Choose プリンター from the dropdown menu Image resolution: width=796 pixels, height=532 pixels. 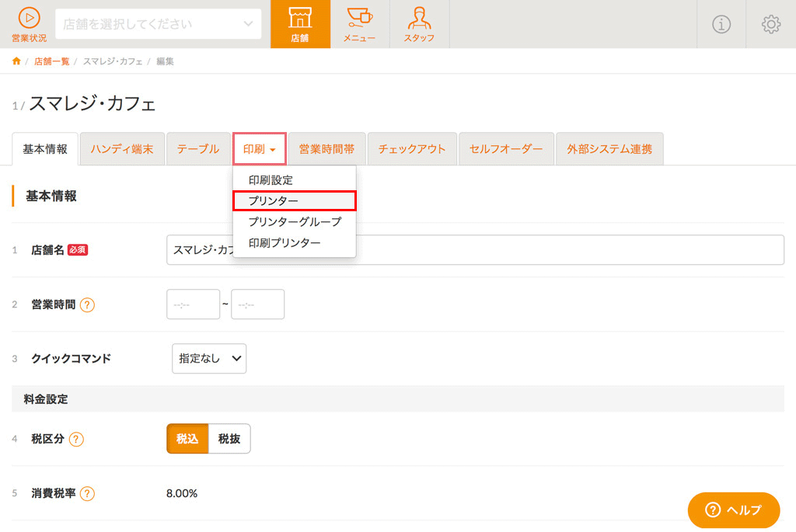tap(295, 201)
